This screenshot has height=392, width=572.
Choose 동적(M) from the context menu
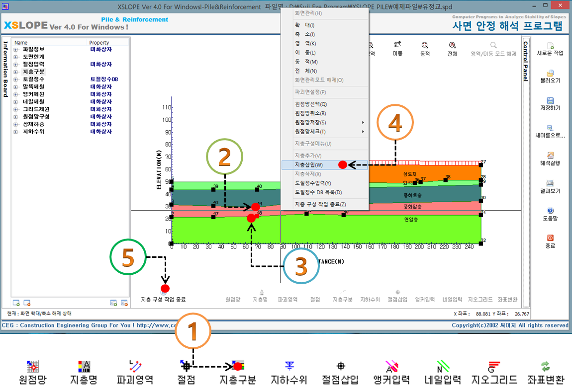[x=325, y=62]
